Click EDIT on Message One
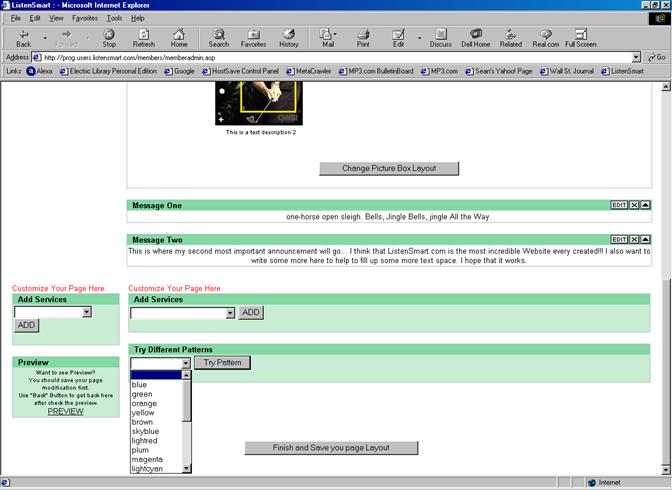This screenshot has height=490, width=672. (619, 205)
